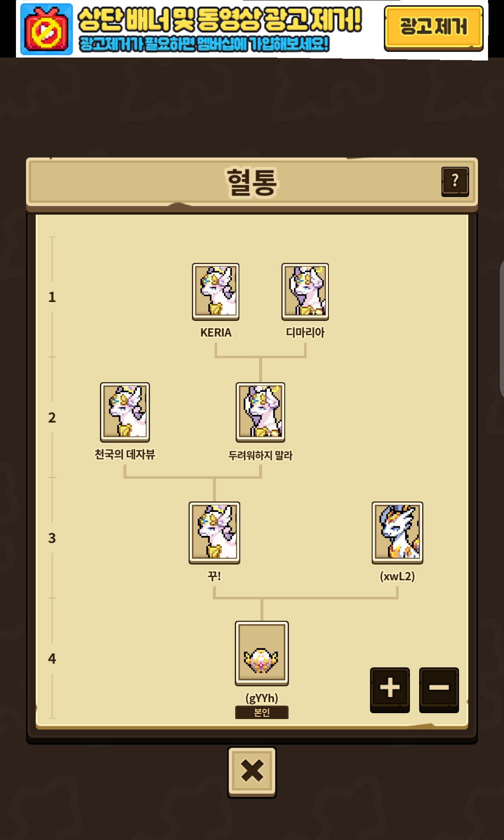Viewport: 504px width, 840px height.
Task: Select generation 1 marker on the ruler
Action: [x=52, y=297]
